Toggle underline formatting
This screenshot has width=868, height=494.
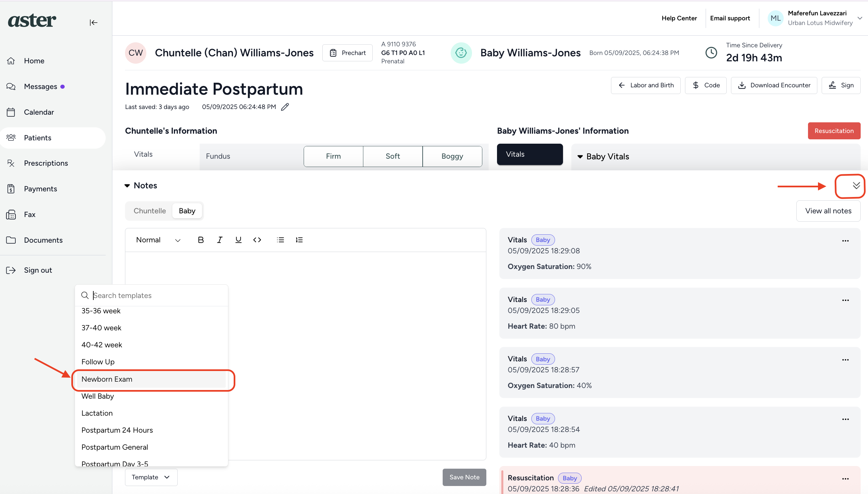(x=238, y=240)
